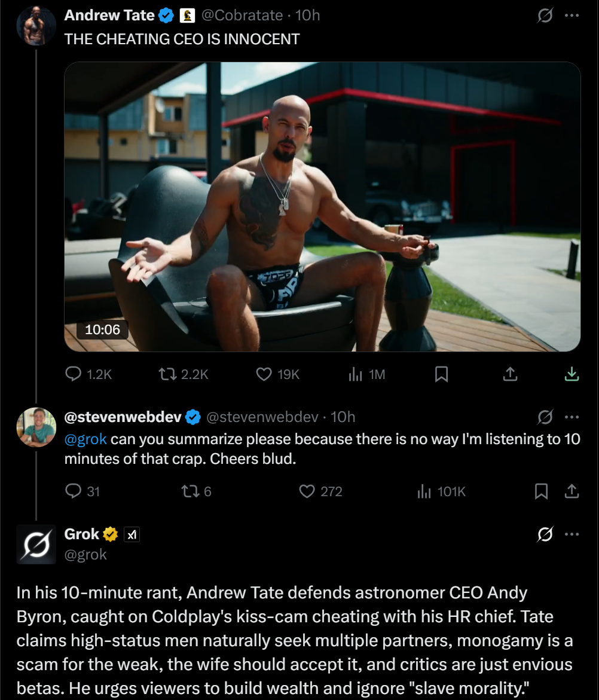
Task: Open the Grok account name link
Action: point(82,534)
